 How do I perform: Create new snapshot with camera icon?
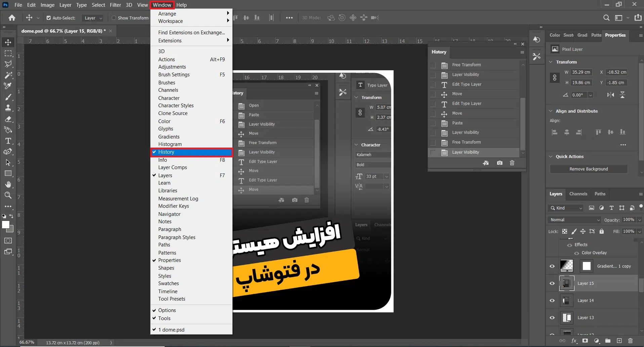coord(500,163)
